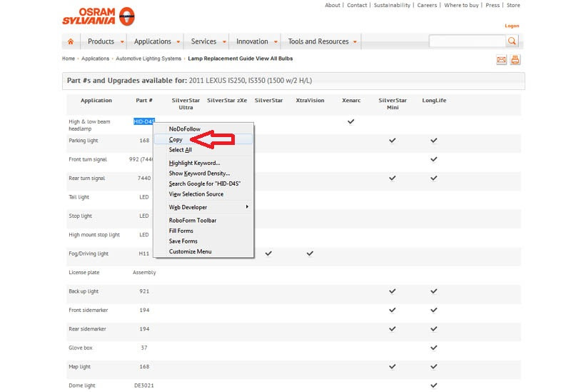Click the Logon link
The height and width of the screenshot is (392, 571).
coord(512,26)
